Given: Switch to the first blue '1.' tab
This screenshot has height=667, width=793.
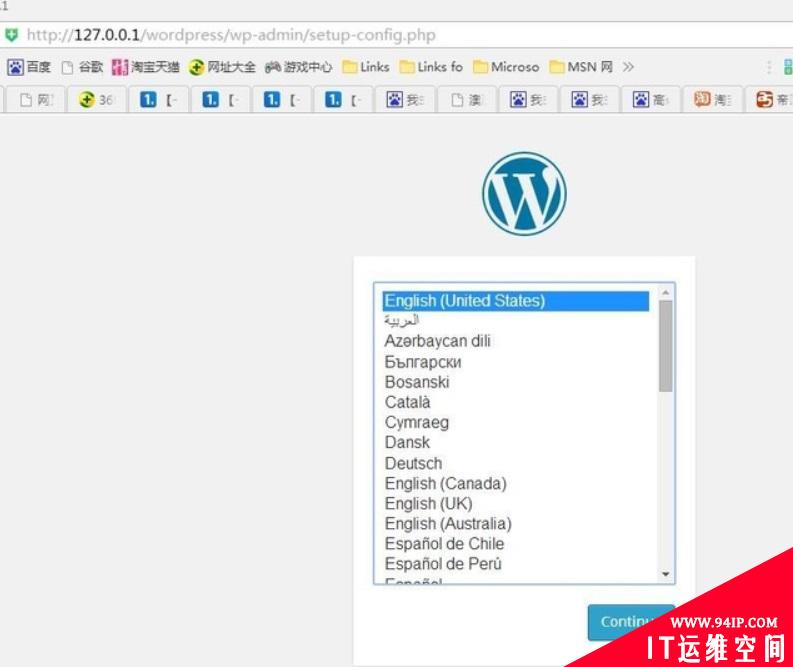Looking at the screenshot, I should 158,100.
